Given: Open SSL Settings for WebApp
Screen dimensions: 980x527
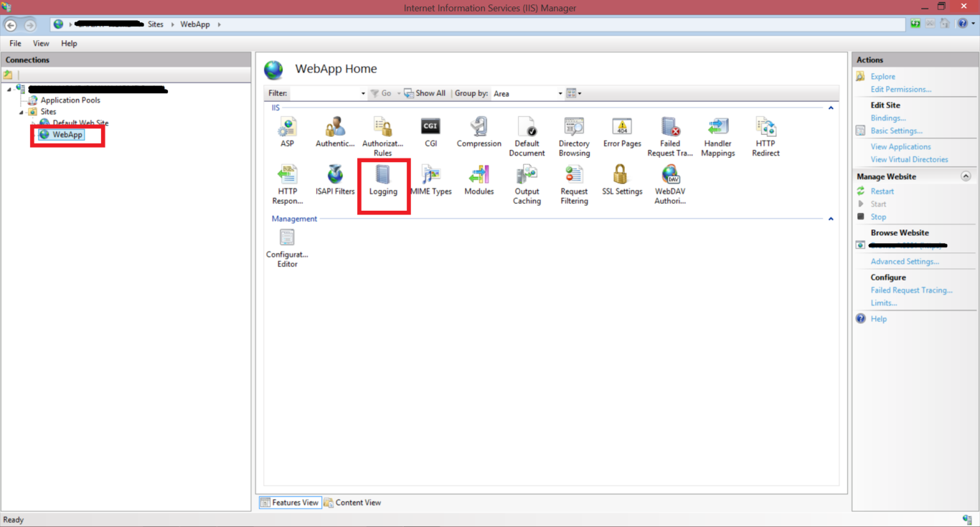Looking at the screenshot, I should point(621,180).
